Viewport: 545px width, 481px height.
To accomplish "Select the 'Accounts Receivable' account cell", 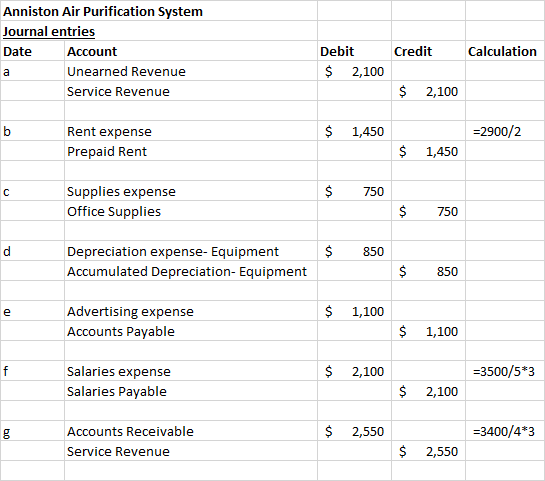I will (191, 431).
